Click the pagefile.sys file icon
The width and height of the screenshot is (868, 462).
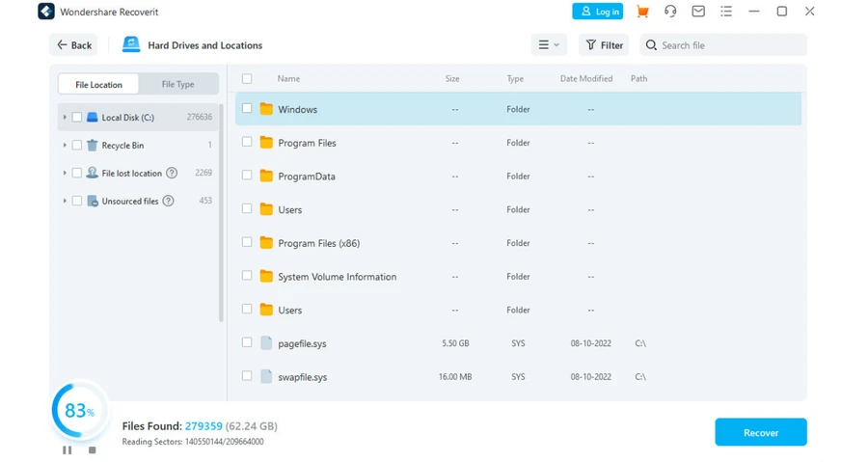point(266,343)
